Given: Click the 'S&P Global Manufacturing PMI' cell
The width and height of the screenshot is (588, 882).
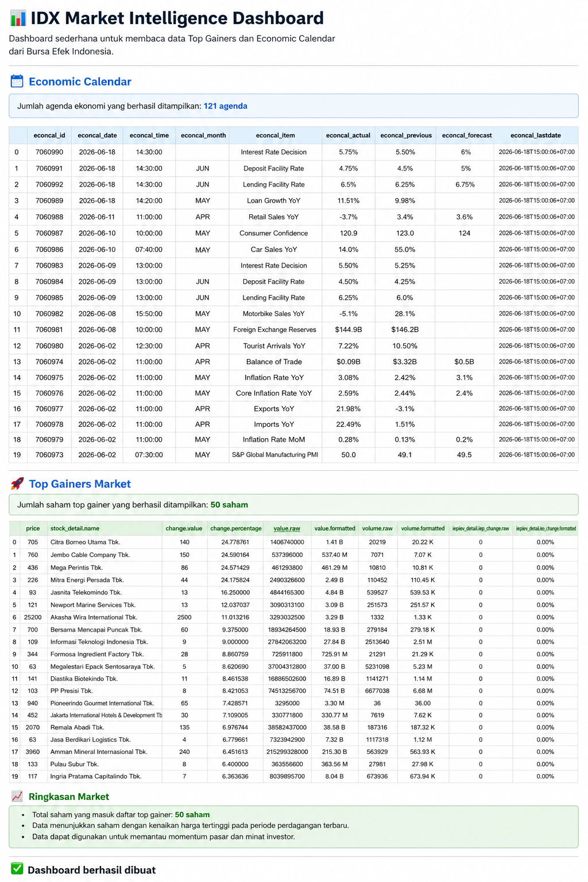Looking at the screenshot, I should tap(275, 455).
